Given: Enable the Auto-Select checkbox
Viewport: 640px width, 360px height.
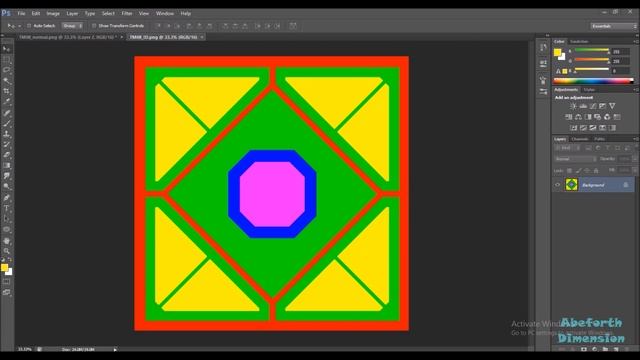Looking at the screenshot, I should [29, 26].
